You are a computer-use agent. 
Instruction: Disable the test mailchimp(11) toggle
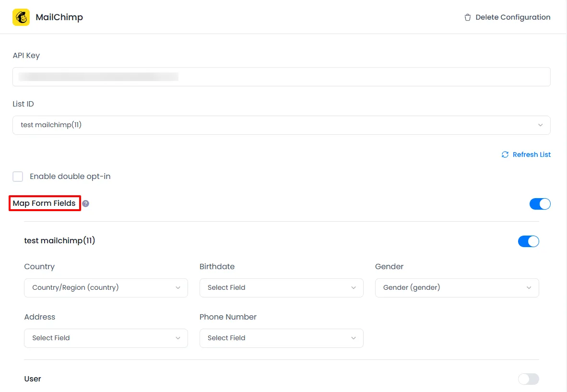528,241
